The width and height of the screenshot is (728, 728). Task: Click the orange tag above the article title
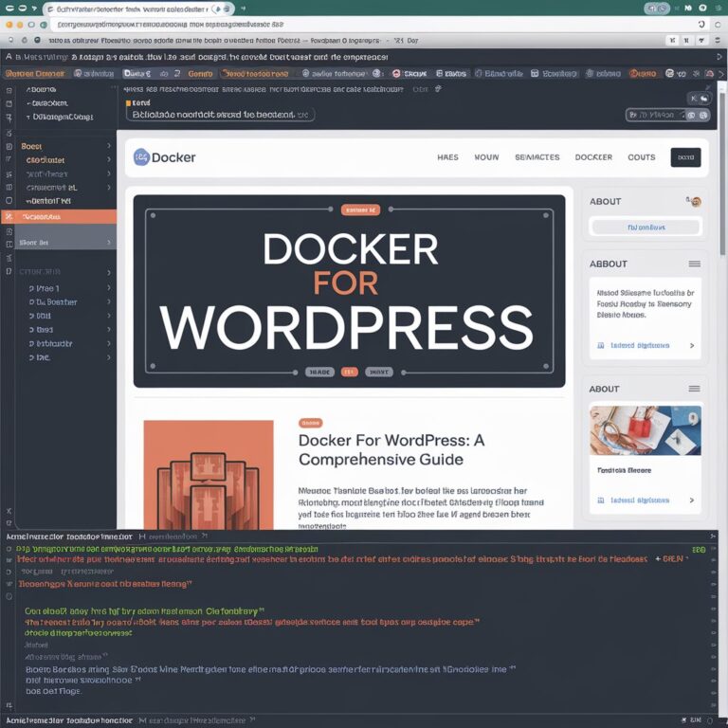(311, 423)
